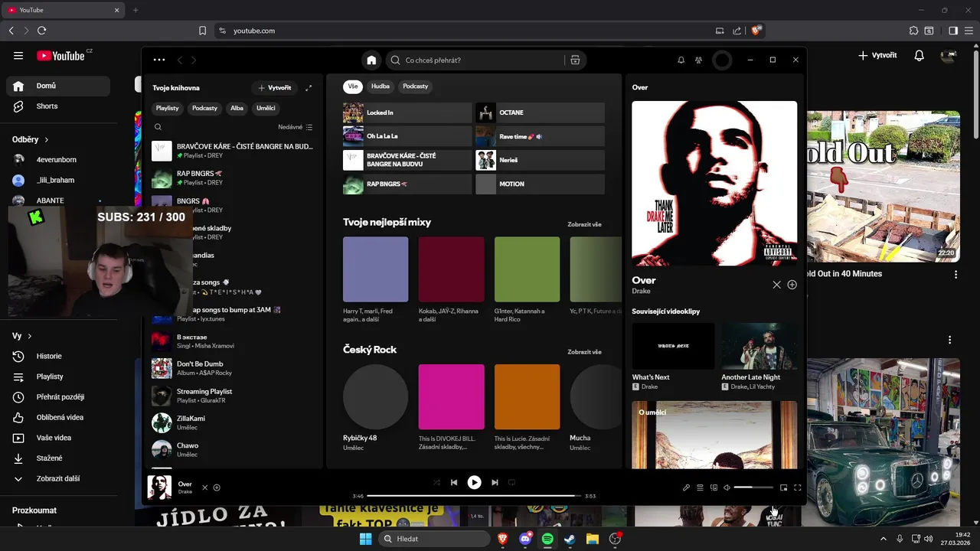This screenshot has width=980, height=551.
Task: Open Don't Be Dumb album in library
Action: (233, 368)
